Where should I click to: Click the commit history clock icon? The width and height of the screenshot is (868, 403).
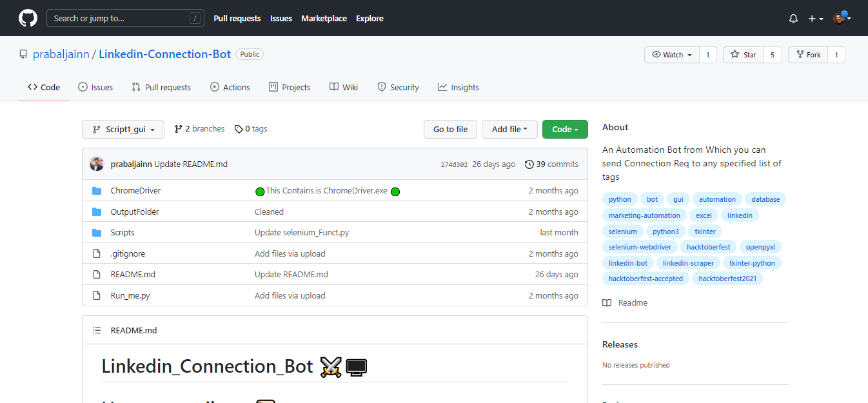529,164
